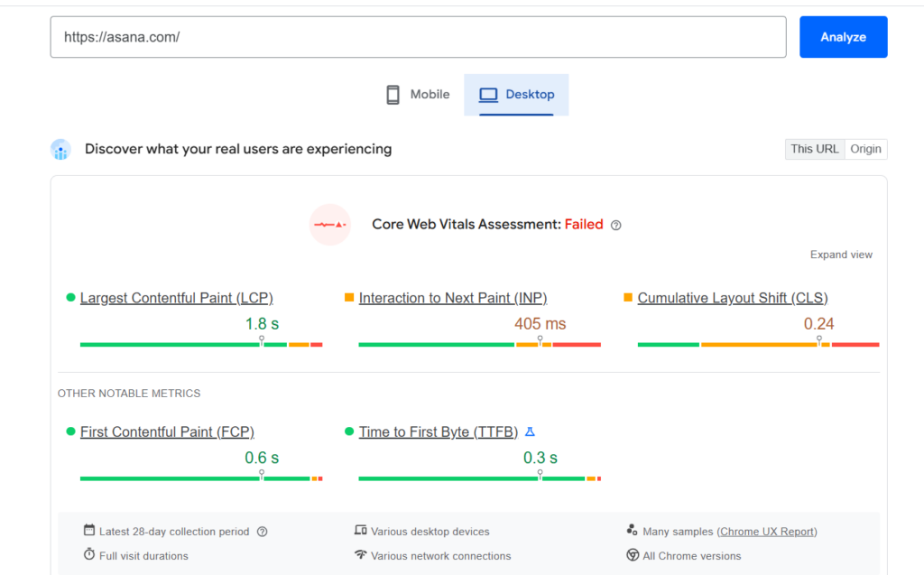Open the Largest Contentful Paint (LCP) link
Screen dimensions: 924x575
point(176,298)
